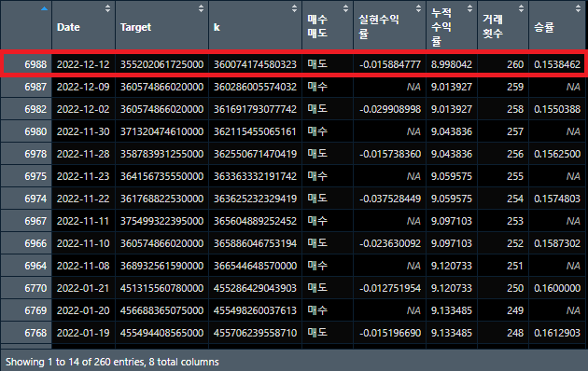This screenshot has width=588, height=371.
Task: Click k value 455706239558710
Action: click(x=255, y=333)
